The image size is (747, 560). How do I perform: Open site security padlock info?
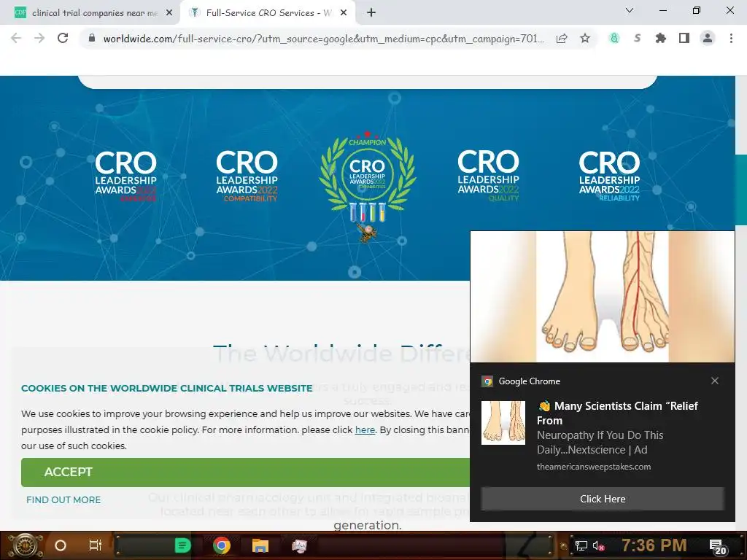pyautogui.click(x=92, y=38)
